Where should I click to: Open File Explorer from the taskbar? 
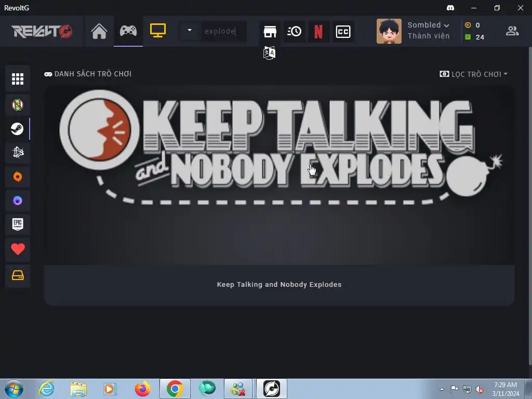tap(78, 389)
